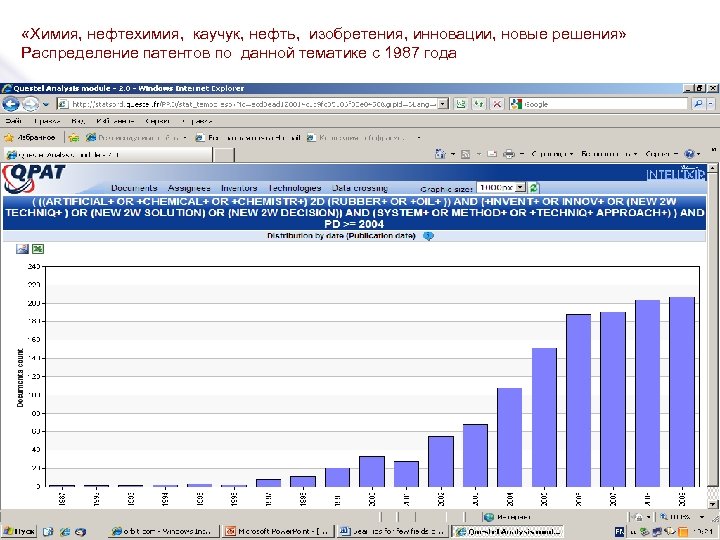Open the Technologies tab
The width and height of the screenshot is (720, 540).
(x=294, y=188)
